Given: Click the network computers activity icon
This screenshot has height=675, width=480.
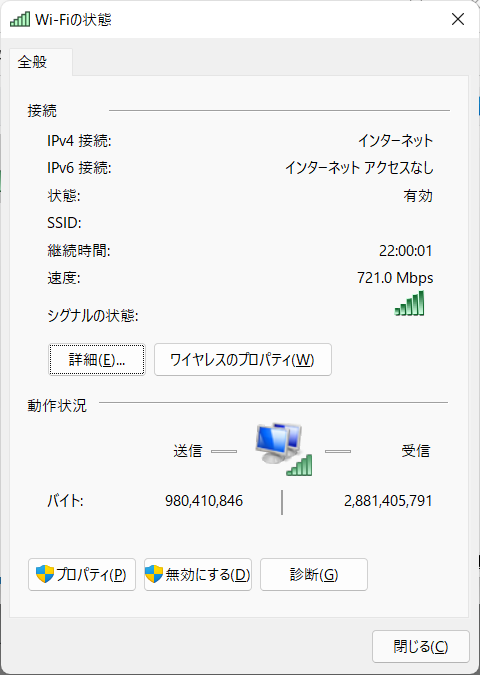Looking at the screenshot, I should pyautogui.click(x=284, y=449).
